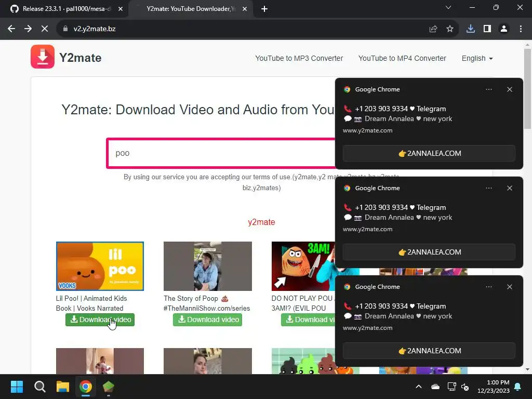532x399 pixels.
Task: Open the Lil Poo video thumbnail
Action: 100,266
